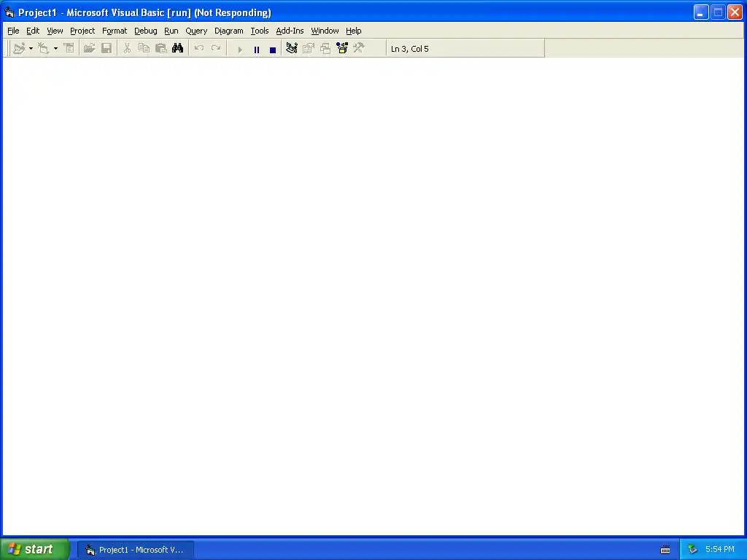Image resolution: width=747 pixels, height=560 pixels.
Task: Click the Ln 3, Col 5 position indicator
Action: tap(410, 49)
